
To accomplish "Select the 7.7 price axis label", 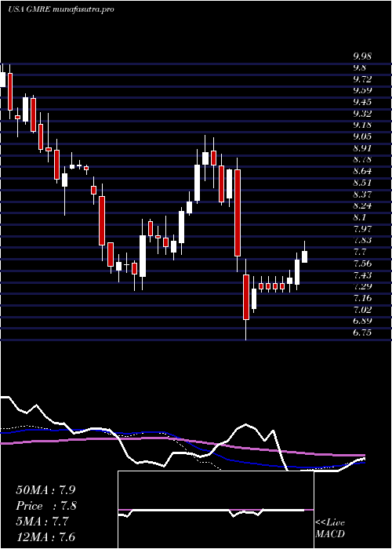I will coord(359,252).
